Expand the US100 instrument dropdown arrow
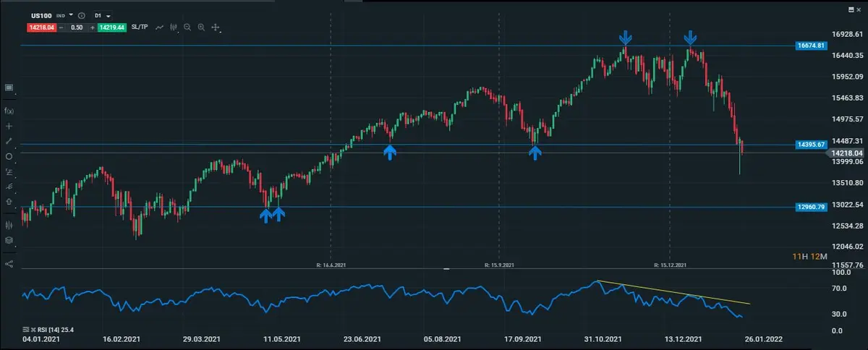This screenshot has height=350, width=868. click(72, 14)
